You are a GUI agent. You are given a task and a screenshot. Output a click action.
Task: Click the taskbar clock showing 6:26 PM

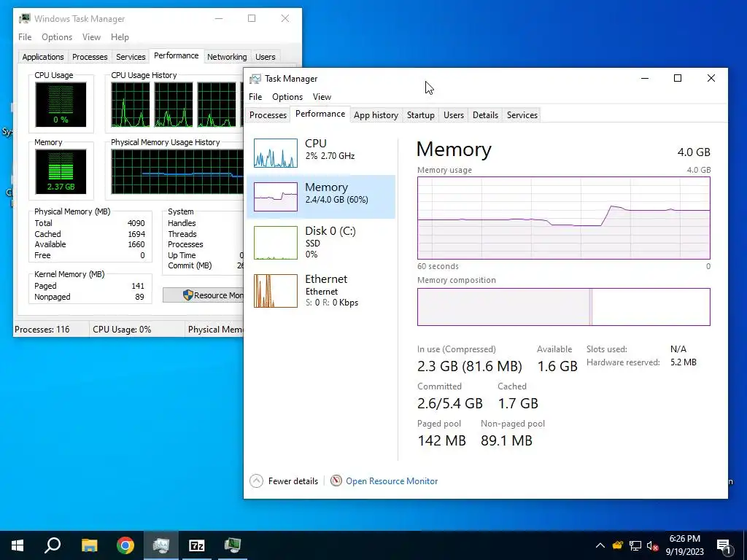pyautogui.click(x=684, y=545)
